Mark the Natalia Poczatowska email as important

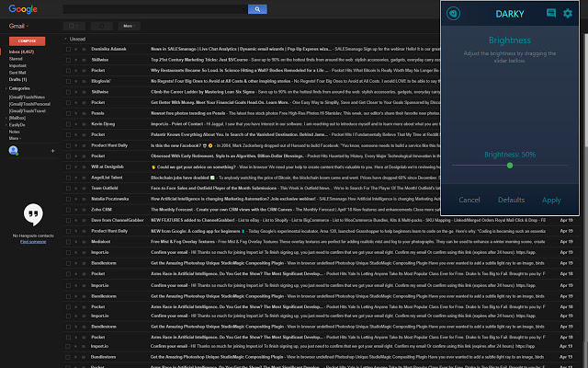tap(84, 199)
